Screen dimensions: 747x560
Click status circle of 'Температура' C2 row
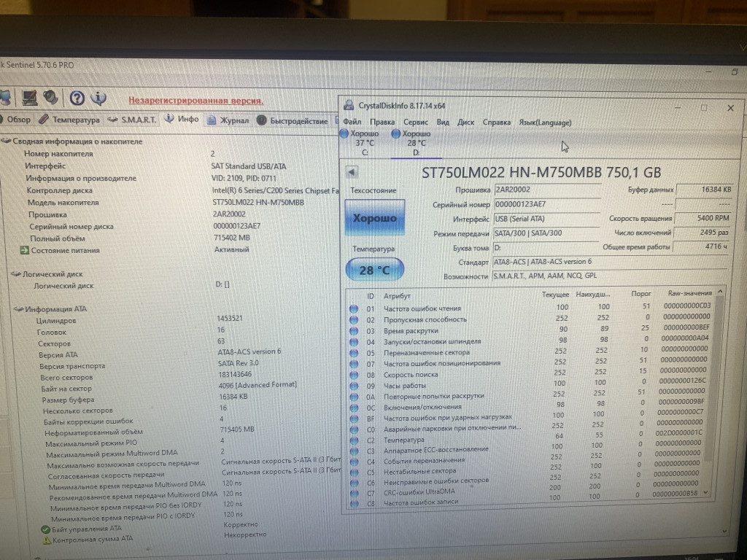coord(354,440)
